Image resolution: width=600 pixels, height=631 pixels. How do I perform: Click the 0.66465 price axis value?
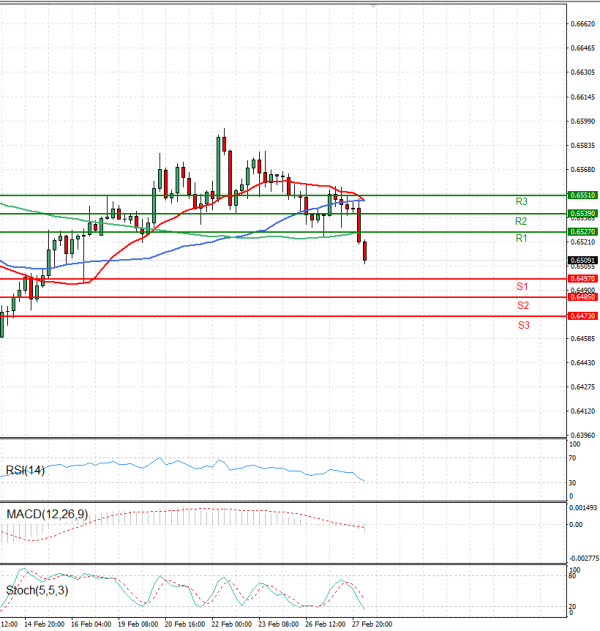583,48
